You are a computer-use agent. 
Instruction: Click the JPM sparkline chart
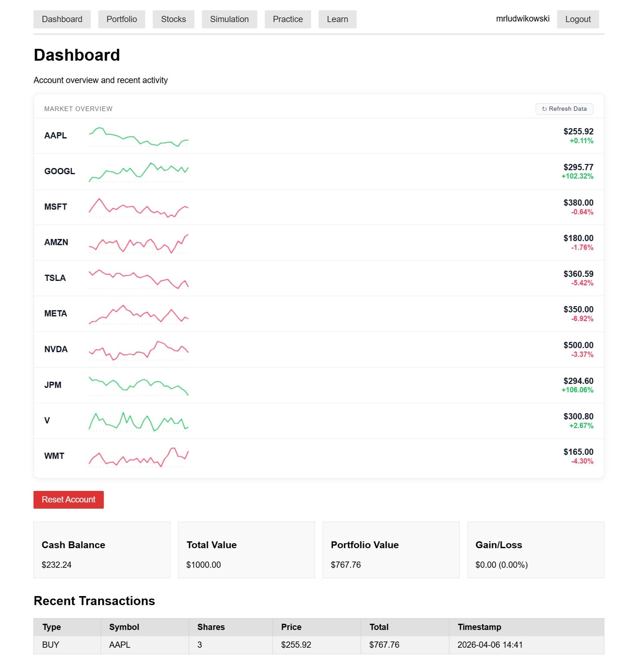tap(138, 386)
